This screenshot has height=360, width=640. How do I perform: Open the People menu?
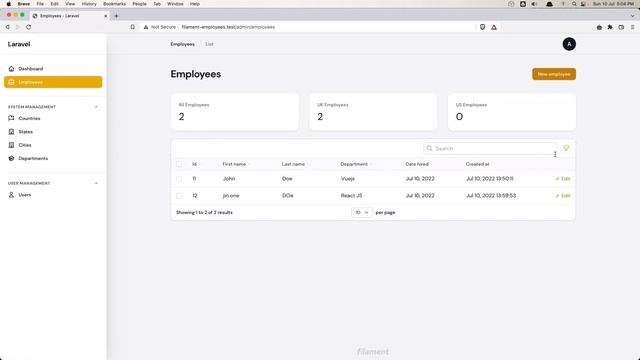pos(139,4)
